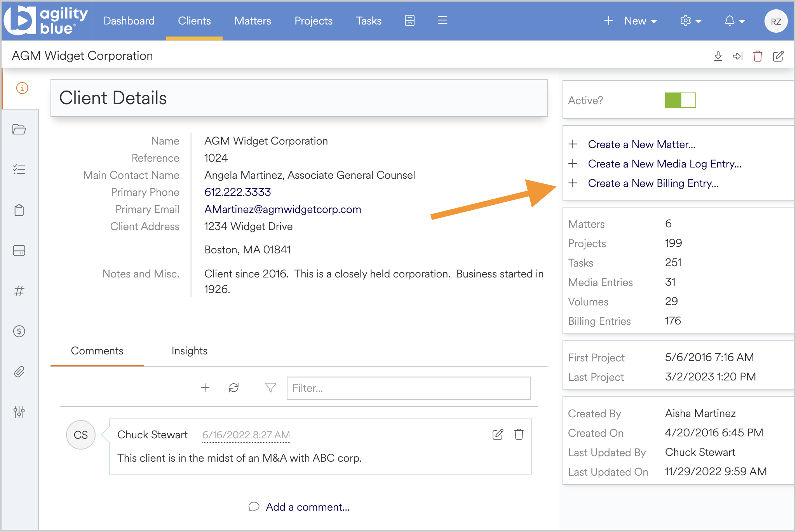Toggle the Active client switch
The height and width of the screenshot is (532, 796).
coord(680,100)
